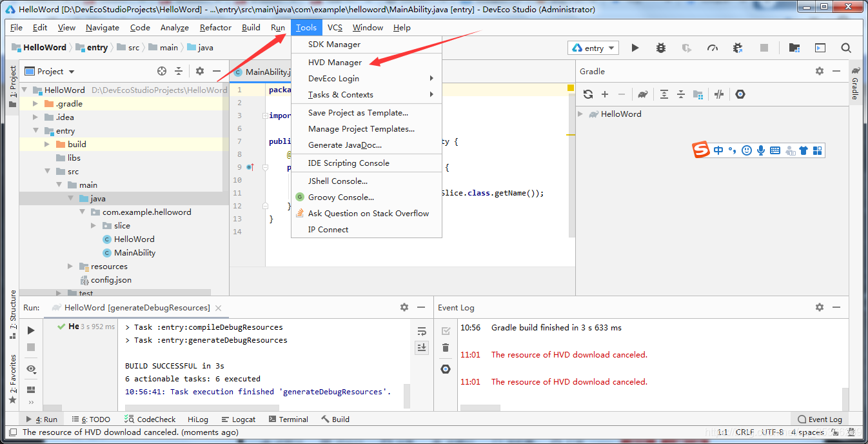Open Event Log panel gear settings

click(x=820, y=307)
